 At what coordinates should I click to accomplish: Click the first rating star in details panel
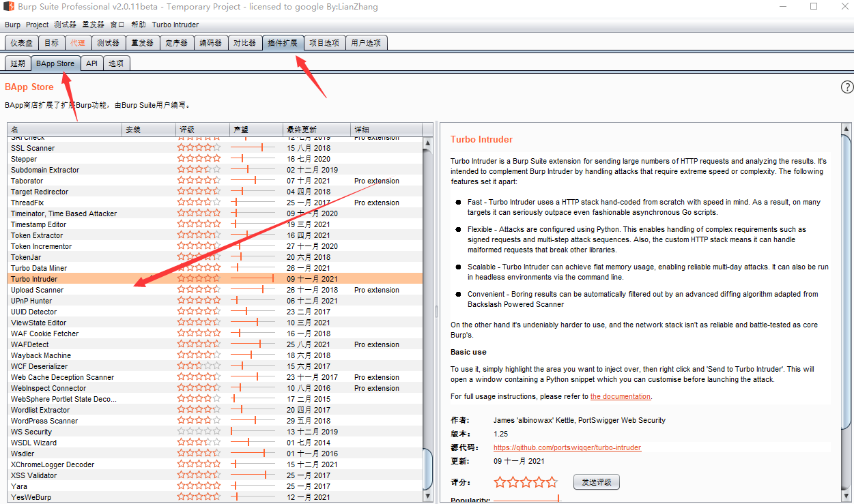[500, 482]
